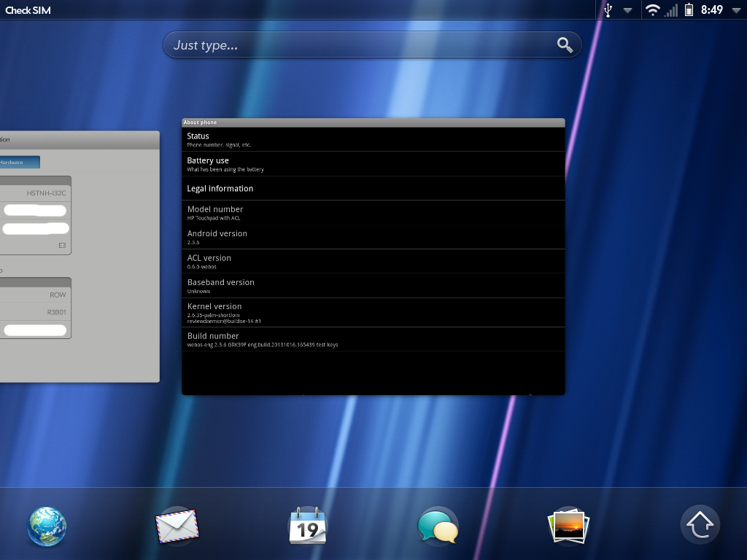
Task: Focus the Just type search field
Action: click(x=357, y=45)
